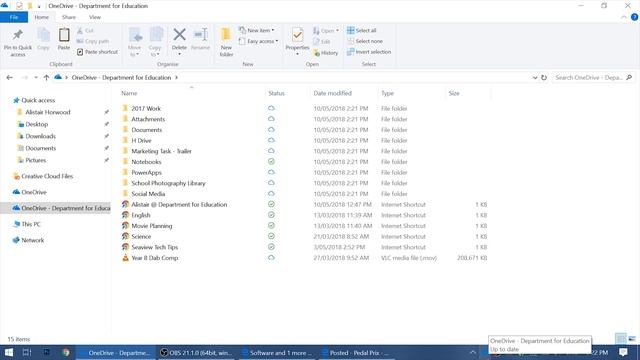Click Select all in ribbon
640x360 pixels.
click(x=362, y=30)
